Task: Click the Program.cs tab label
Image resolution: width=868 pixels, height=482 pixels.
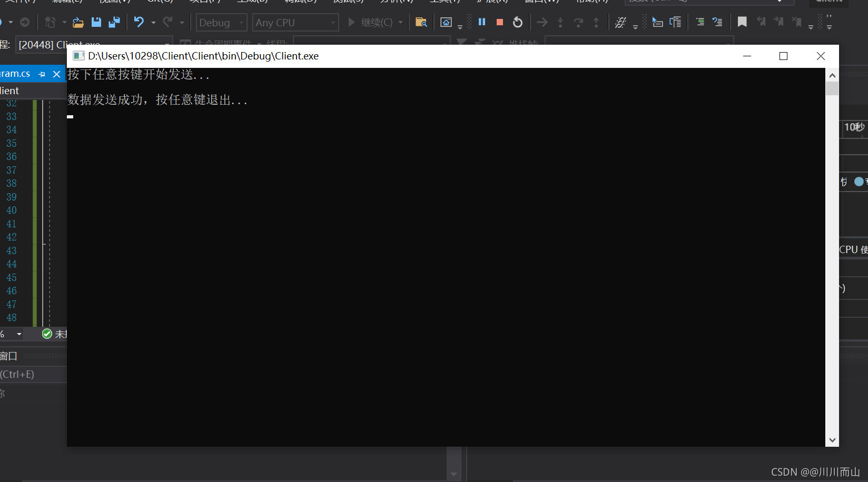Action: pos(15,74)
